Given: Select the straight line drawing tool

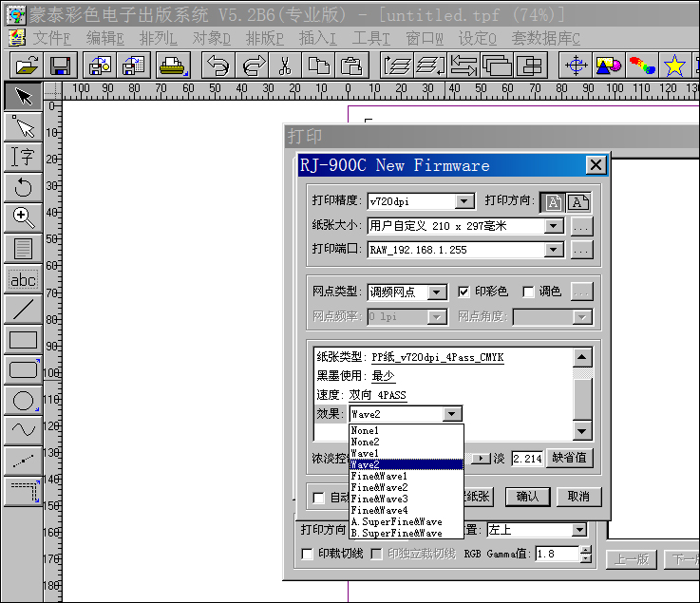Looking at the screenshot, I should point(23,310).
